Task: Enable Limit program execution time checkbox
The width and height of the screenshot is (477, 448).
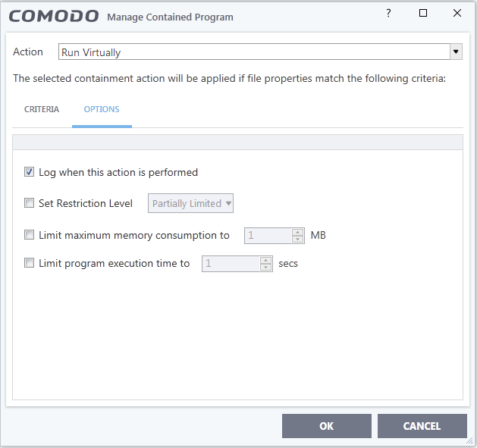Action: pos(30,263)
